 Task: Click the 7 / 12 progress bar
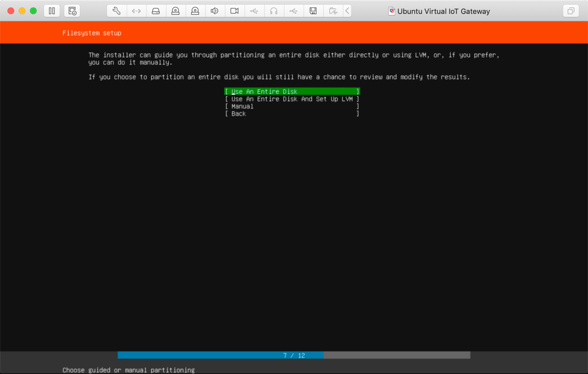pyautogui.click(x=294, y=355)
